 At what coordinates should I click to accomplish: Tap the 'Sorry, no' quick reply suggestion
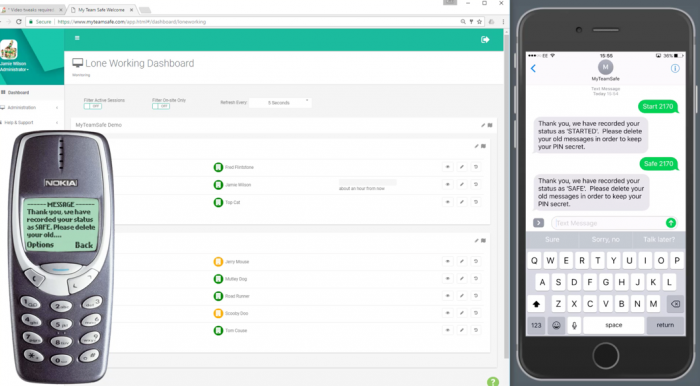(605, 240)
